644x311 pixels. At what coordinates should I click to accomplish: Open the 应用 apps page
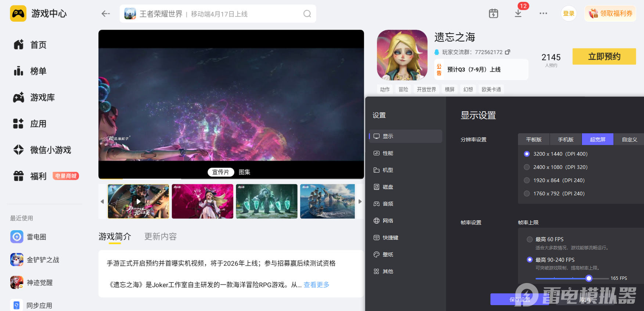(x=30, y=124)
